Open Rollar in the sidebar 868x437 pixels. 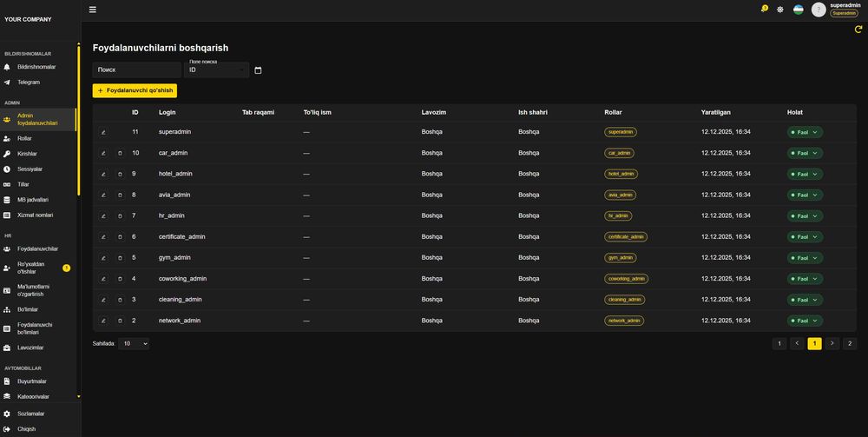point(37,138)
